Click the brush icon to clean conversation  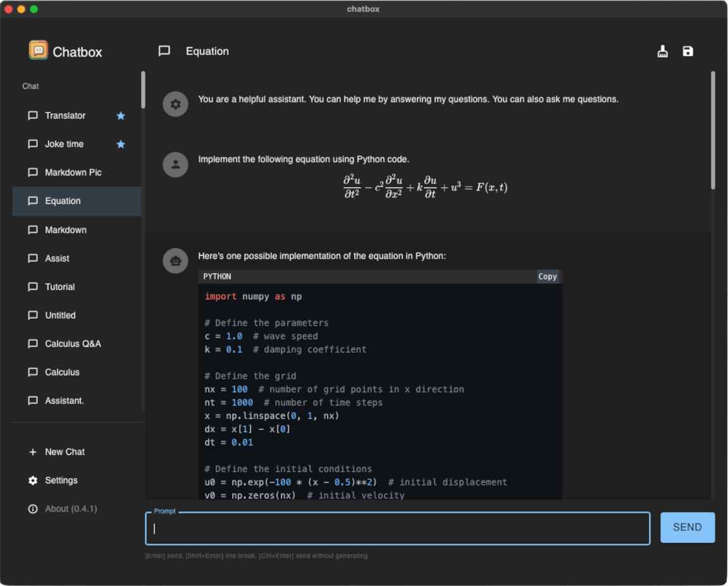662,51
